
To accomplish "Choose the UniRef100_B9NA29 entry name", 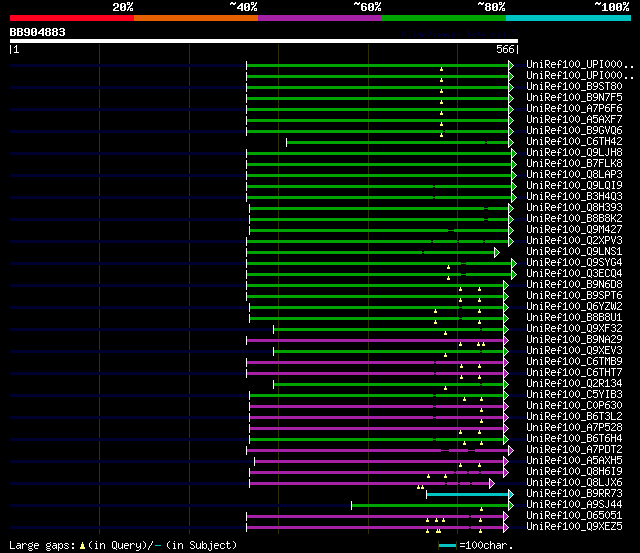I will point(574,340).
